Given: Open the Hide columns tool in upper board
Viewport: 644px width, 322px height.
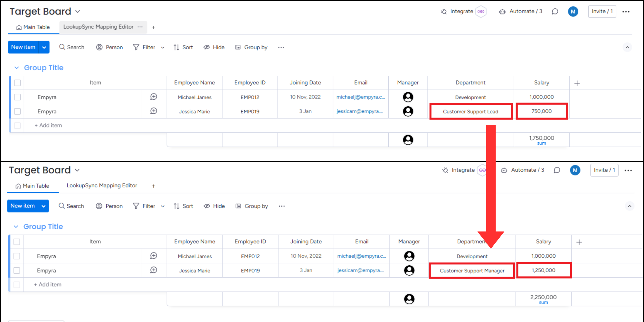Looking at the screenshot, I should (x=214, y=47).
